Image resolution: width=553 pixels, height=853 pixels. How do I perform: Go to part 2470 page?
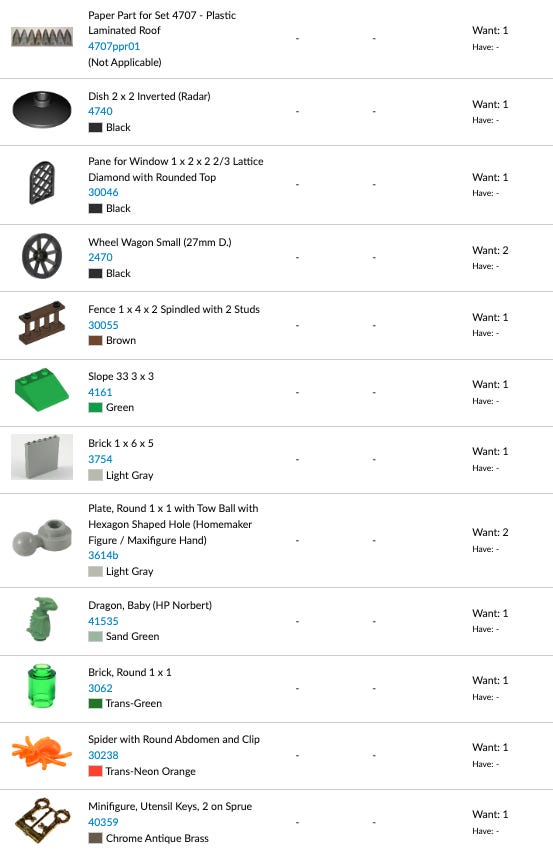point(100,257)
